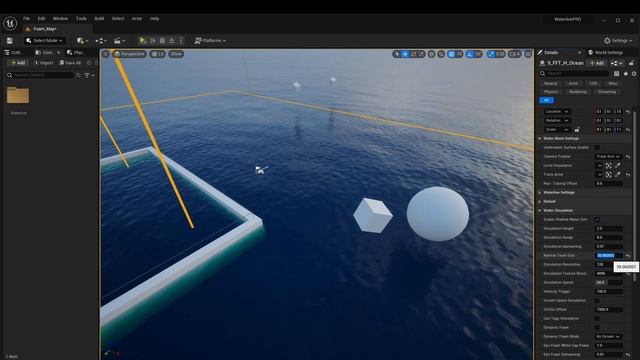Screen dimensions: 640x360
Task: Open the folder thumbnail in Content Browser
Action: click(x=18, y=96)
